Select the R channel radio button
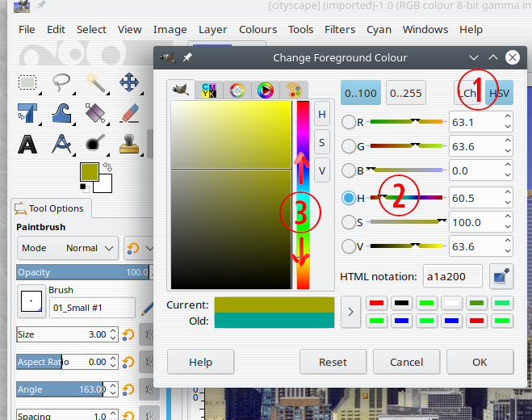The height and width of the screenshot is (420, 532). [350, 124]
